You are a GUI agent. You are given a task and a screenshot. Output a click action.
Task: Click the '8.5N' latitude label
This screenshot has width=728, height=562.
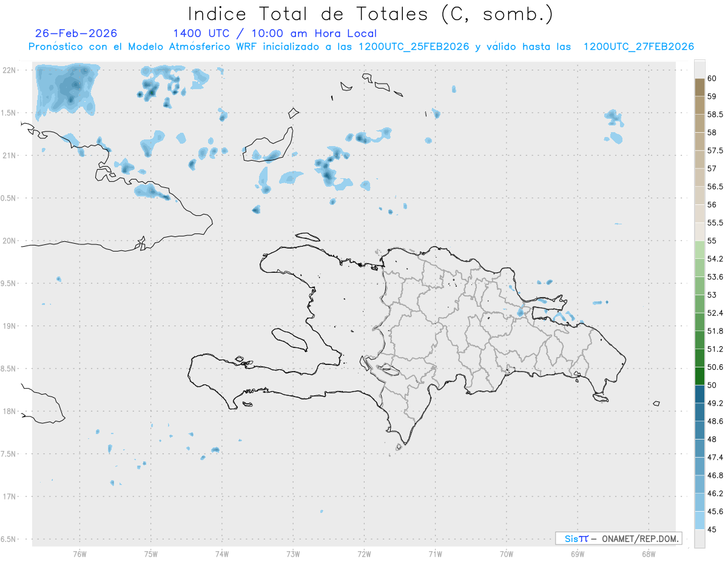[10, 369]
